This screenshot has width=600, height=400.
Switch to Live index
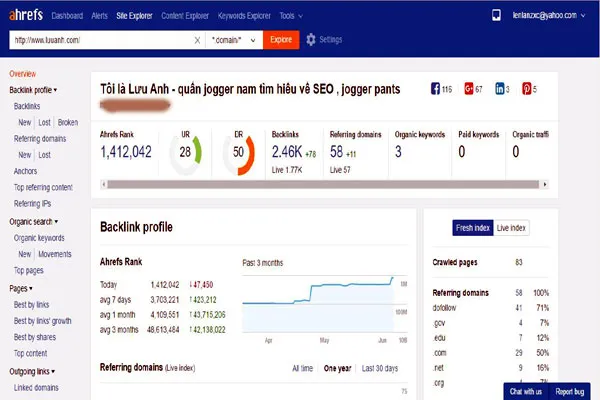click(x=511, y=228)
